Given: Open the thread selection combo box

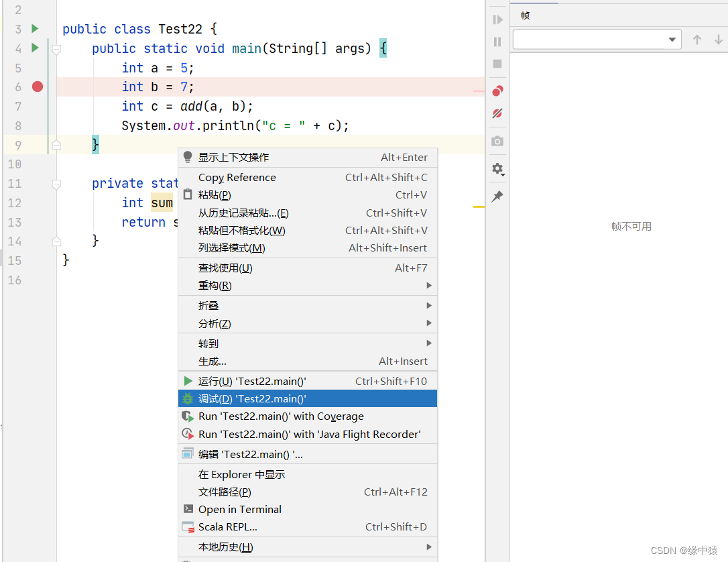Looking at the screenshot, I should [x=597, y=40].
